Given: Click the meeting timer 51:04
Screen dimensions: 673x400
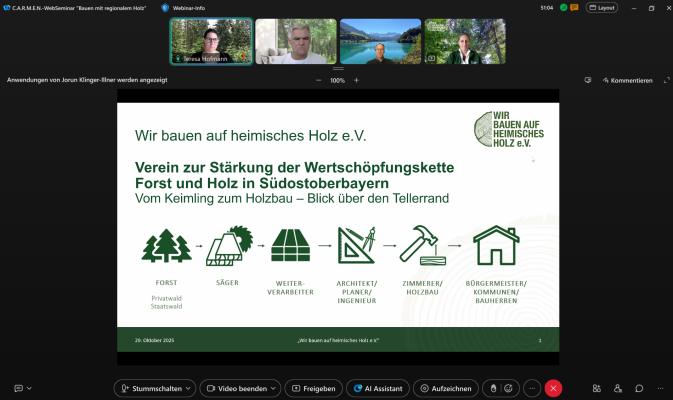Looking at the screenshot, I should click(x=547, y=8).
